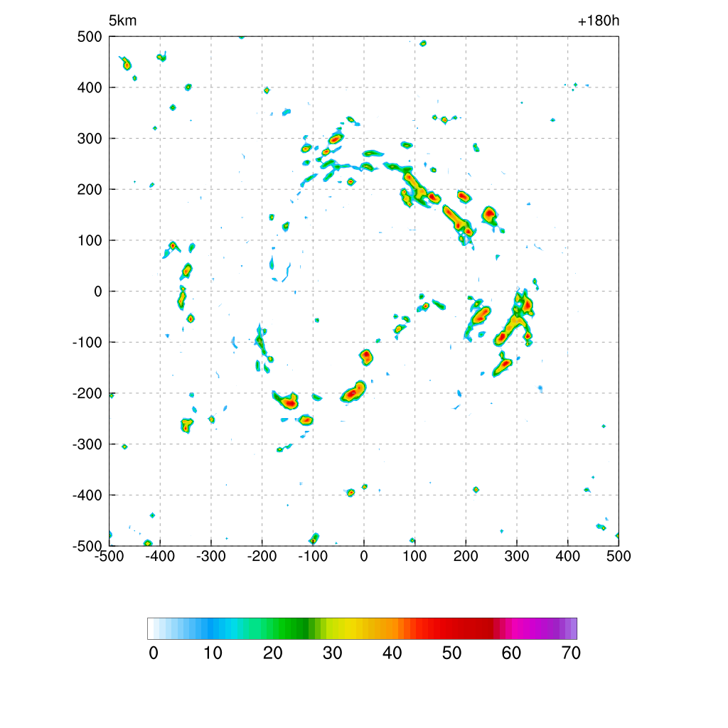Choose the x-axis tick label 300
Image resolution: width=728 pixels, height=728 pixels.
coord(517,556)
